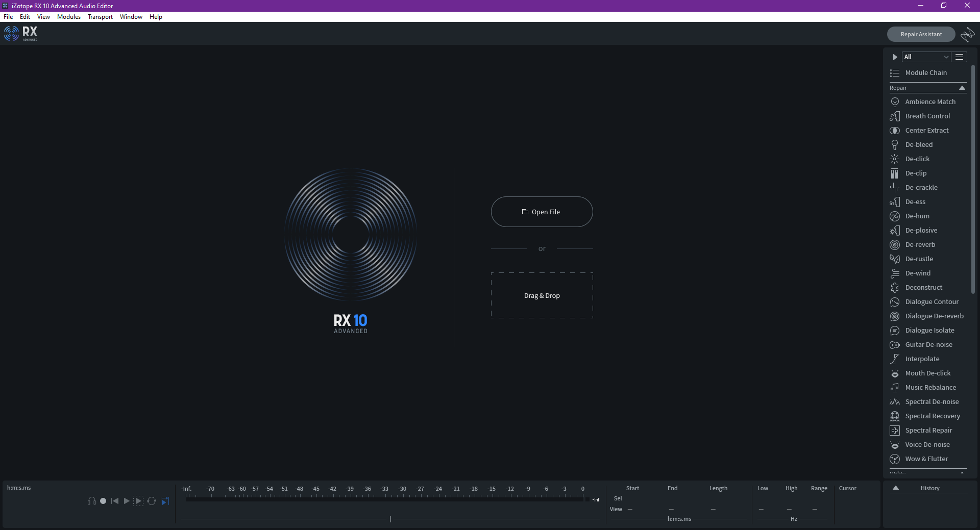The width and height of the screenshot is (980, 530).
Task: Open the Spectral Recovery module icon
Action: click(895, 416)
